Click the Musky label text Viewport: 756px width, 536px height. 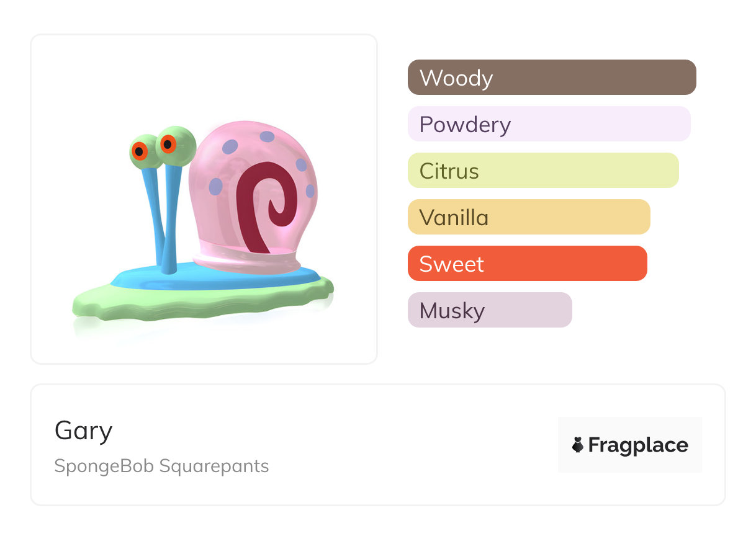(452, 311)
